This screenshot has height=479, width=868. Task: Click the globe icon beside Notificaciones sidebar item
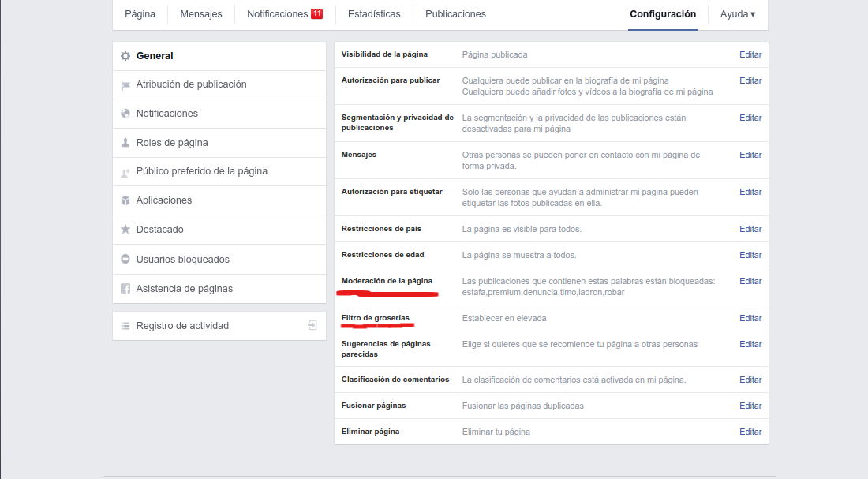pos(125,114)
